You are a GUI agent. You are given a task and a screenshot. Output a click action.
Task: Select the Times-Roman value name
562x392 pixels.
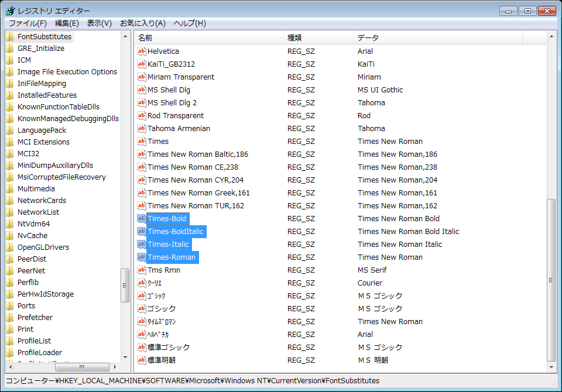tap(172, 257)
